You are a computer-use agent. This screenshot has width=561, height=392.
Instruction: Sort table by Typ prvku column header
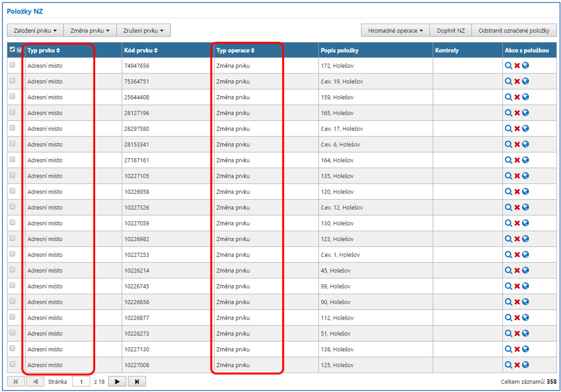pos(44,51)
